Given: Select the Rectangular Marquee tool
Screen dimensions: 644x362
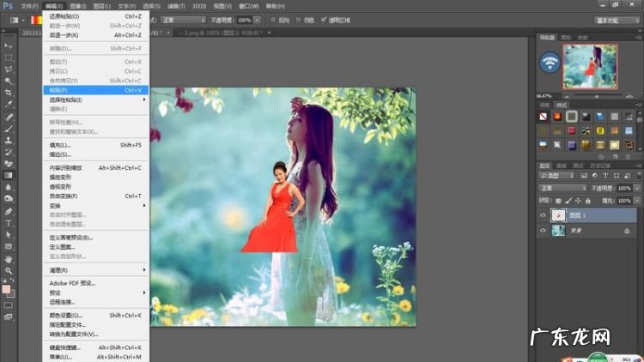Looking at the screenshot, I should coord(9,57).
